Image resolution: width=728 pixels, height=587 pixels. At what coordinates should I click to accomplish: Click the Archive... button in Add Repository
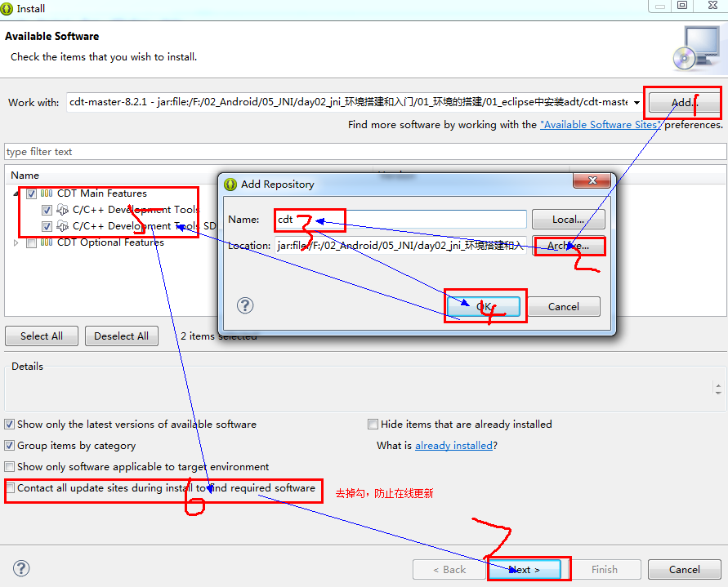point(569,246)
